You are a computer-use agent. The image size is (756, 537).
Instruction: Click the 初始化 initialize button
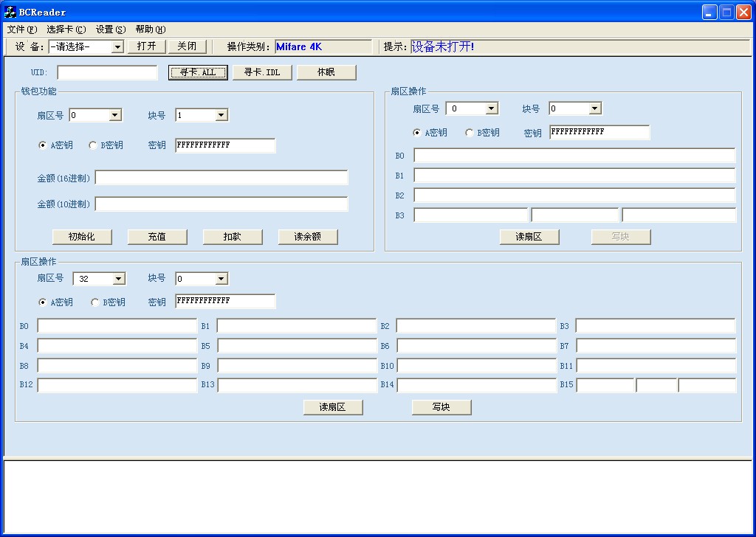(x=82, y=237)
